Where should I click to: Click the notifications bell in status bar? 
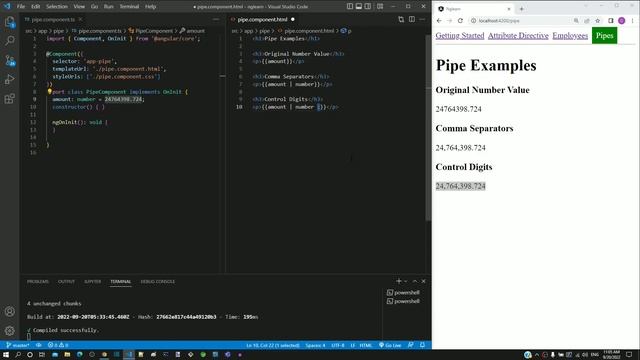(422, 345)
